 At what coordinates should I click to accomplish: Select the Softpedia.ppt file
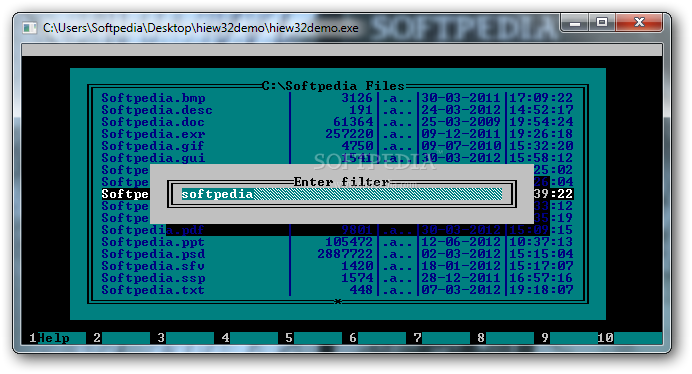[153, 242]
